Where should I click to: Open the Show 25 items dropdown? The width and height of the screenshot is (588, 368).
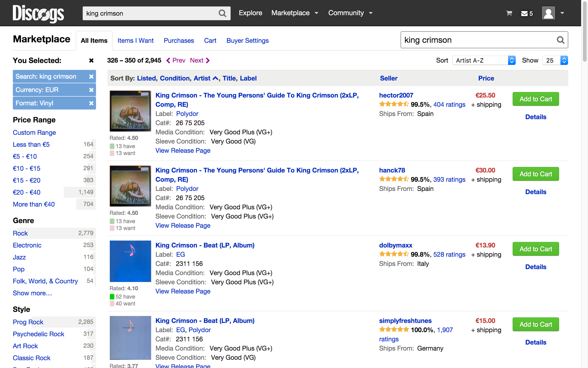555,60
